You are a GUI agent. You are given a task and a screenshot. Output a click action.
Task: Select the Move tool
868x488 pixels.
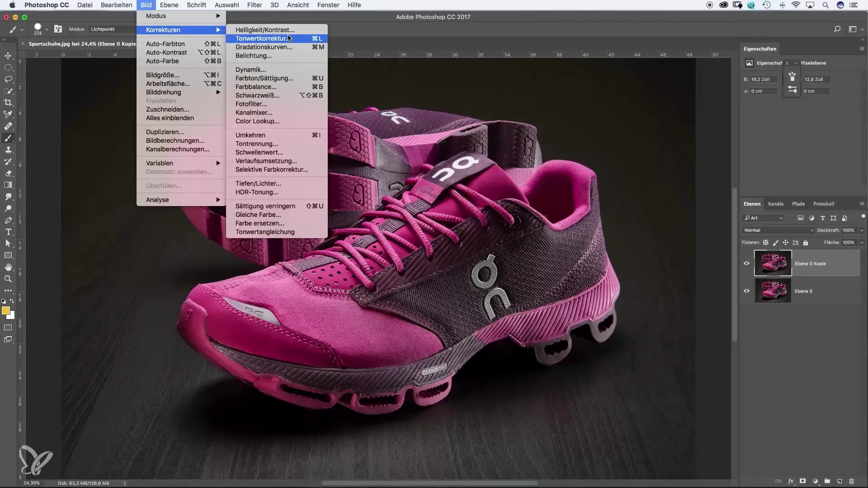(8, 56)
